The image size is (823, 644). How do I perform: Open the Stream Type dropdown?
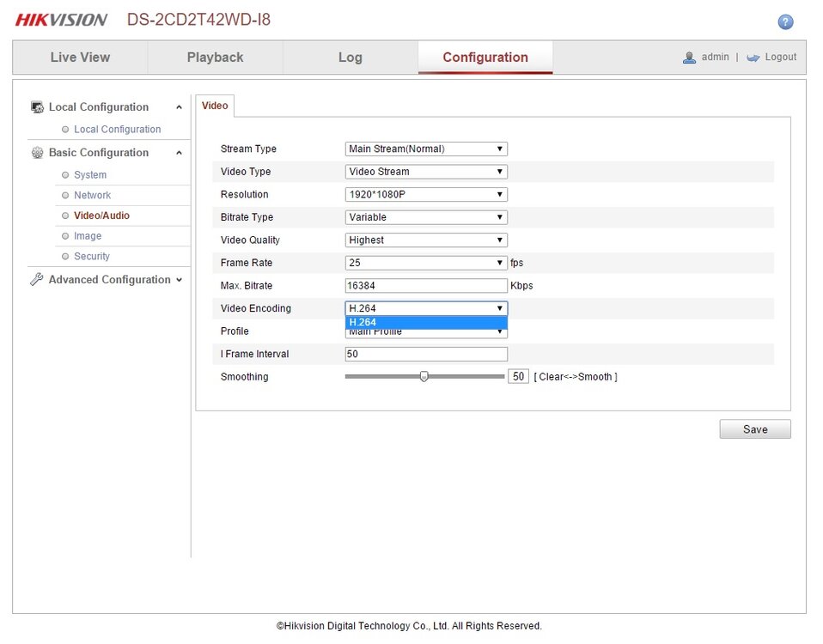tap(426, 149)
